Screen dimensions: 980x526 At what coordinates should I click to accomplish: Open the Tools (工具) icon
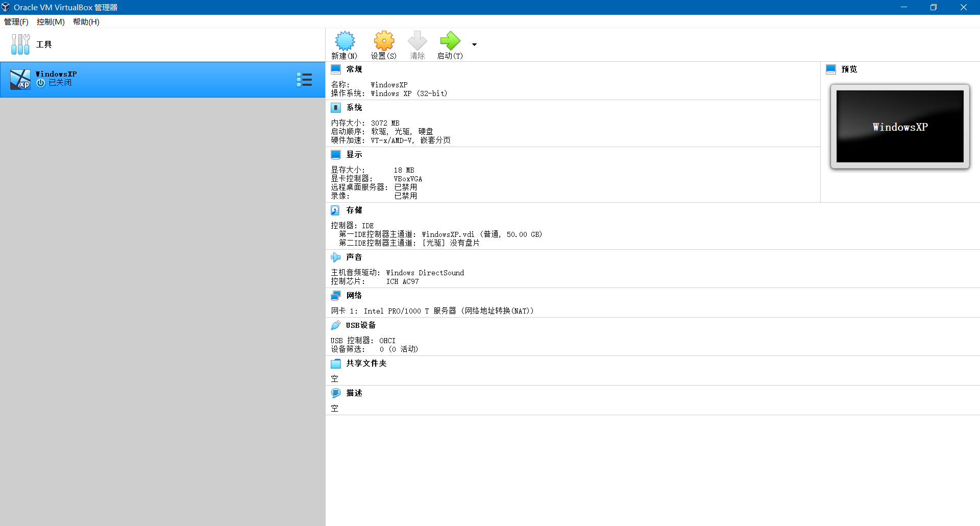pos(20,44)
